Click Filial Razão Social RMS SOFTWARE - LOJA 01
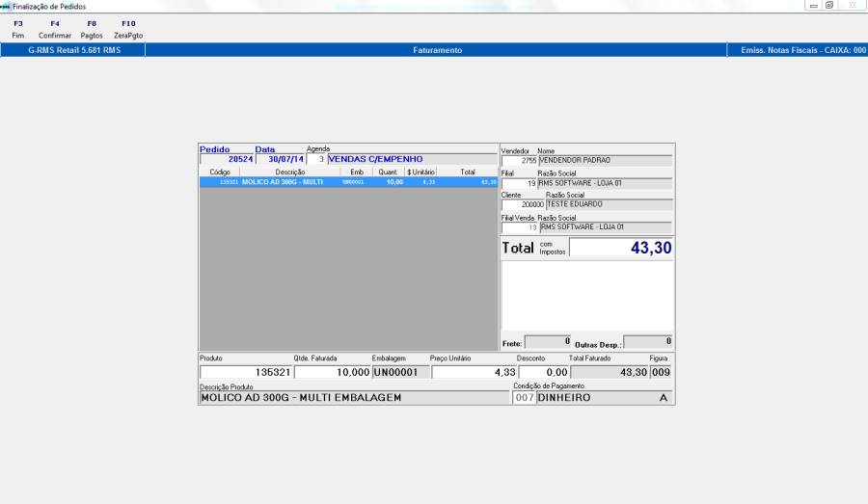 pos(605,184)
